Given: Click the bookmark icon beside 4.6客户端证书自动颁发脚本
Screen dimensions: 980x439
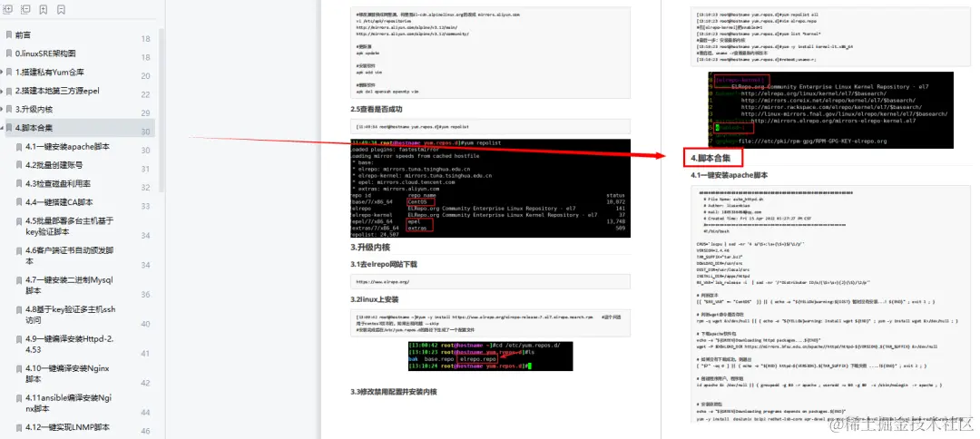Looking at the screenshot, I should pyautogui.click(x=19, y=251).
